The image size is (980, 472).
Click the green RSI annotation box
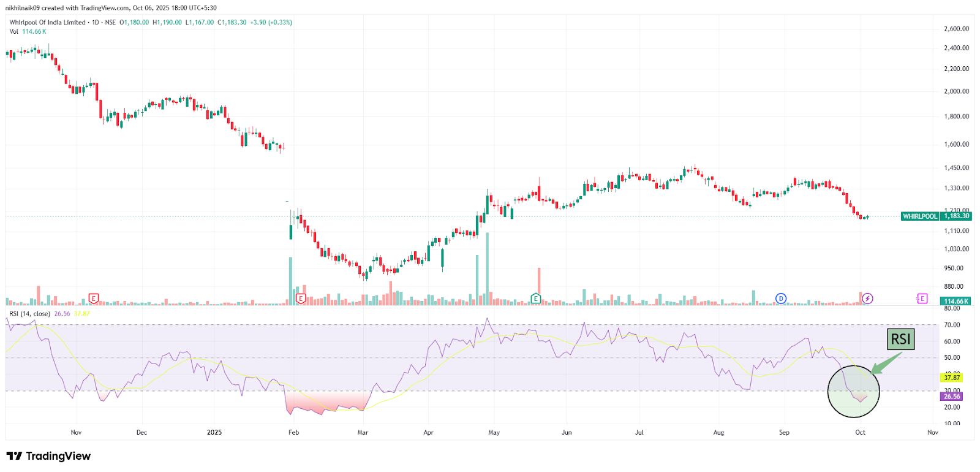point(900,339)
